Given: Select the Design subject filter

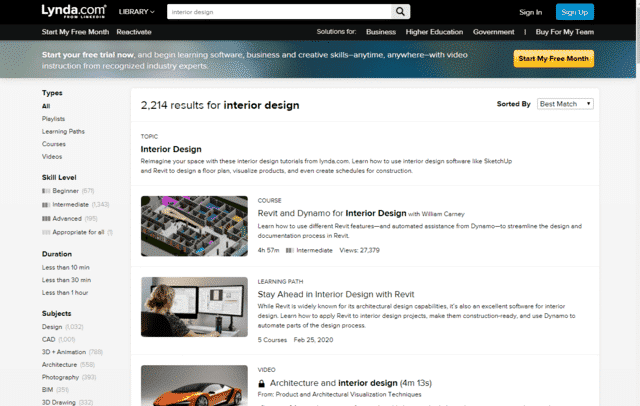Looking at the screenshot, I should pyautogui.click(x=52, y=327).
